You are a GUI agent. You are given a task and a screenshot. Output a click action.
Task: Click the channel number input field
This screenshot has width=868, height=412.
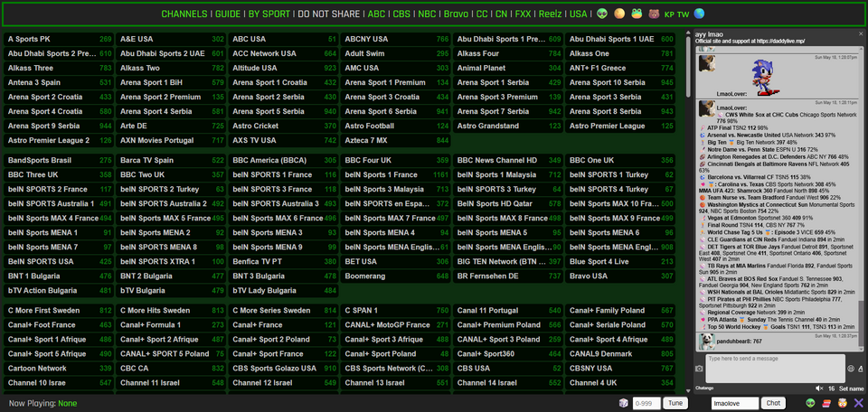[646, 403]
